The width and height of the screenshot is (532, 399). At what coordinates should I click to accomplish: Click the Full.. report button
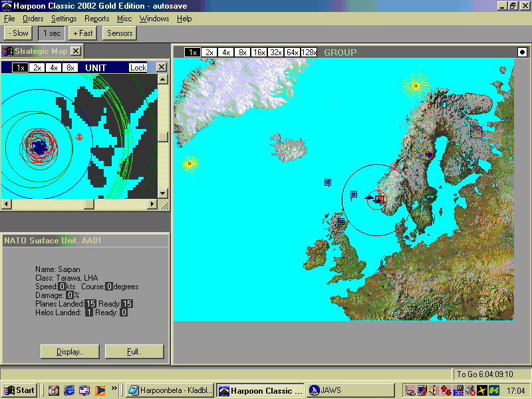tap(134, 352)
